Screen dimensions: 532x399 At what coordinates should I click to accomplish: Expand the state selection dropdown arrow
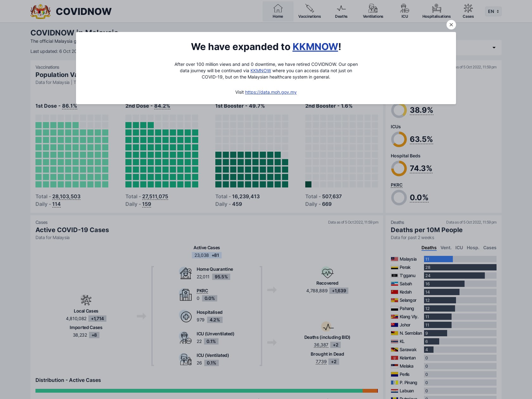[x=494, y=47]
